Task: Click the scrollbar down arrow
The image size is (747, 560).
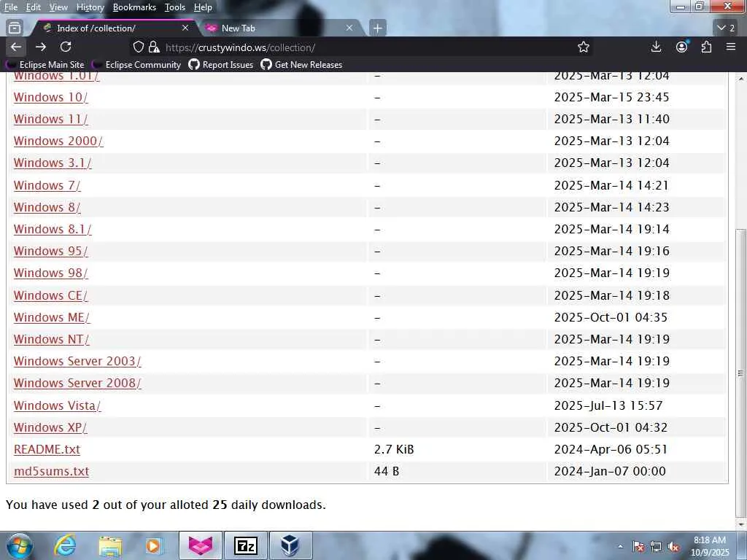Action: [x=740, y=524]
